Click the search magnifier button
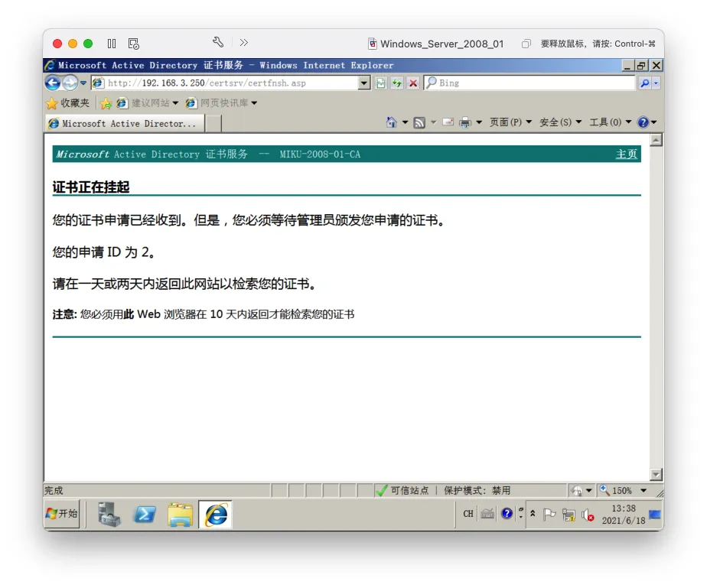Screen dimensions: 707x588 tap(645, 83)
